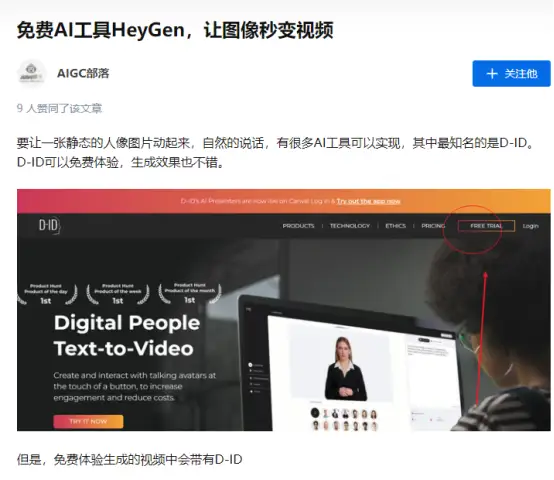Image resolution: width=554 pixels, height=480 pixels.
Task: Select PRODUCTS in the D-ID navigation
Action: click(x=298, y=226)
